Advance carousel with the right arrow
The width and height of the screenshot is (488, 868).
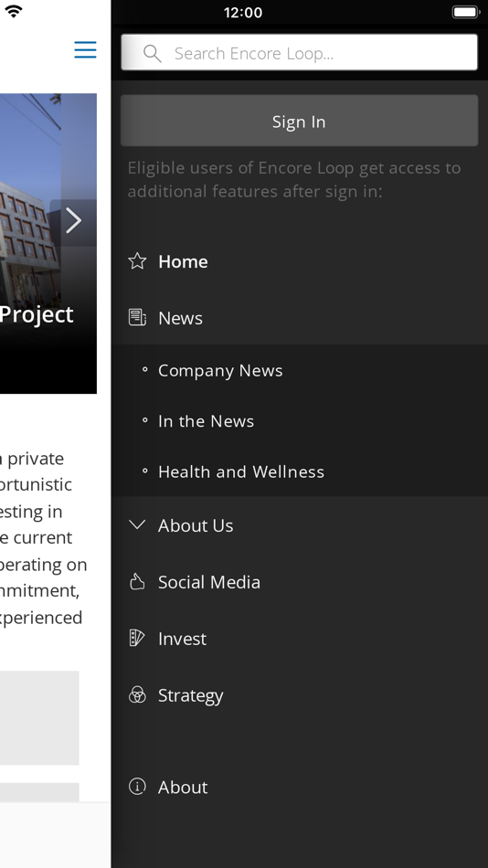coord(73,221)
